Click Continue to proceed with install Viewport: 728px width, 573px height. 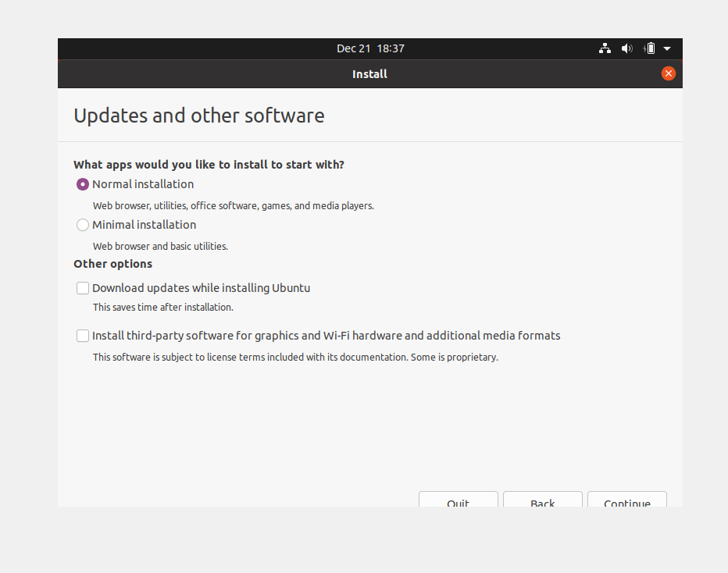(627, 500)
